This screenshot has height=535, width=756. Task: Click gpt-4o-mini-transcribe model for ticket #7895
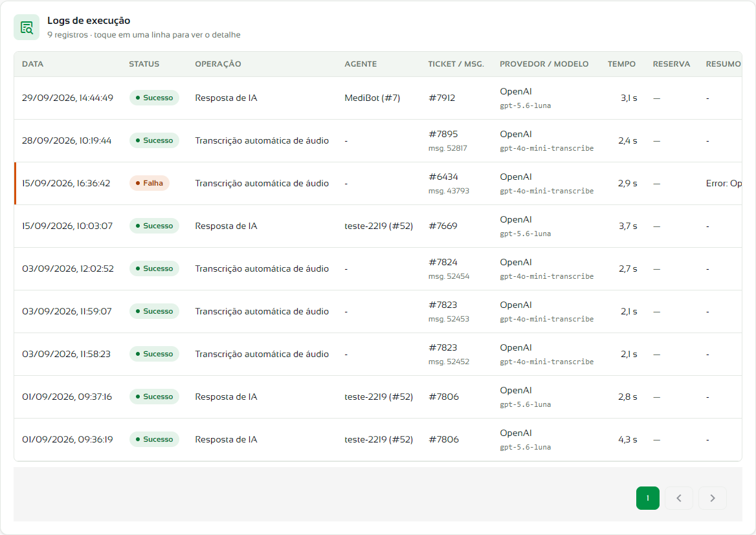tap(547, 148)
